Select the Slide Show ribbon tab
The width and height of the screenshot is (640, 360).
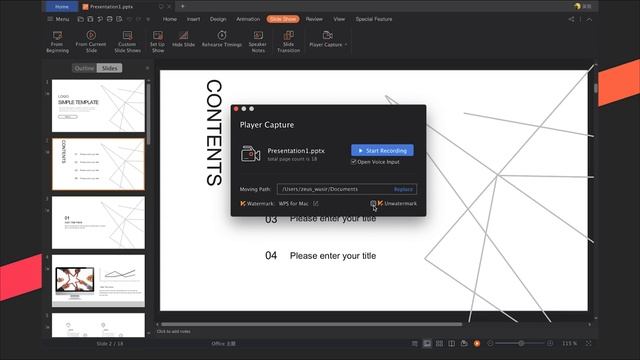tap(283, 19)
